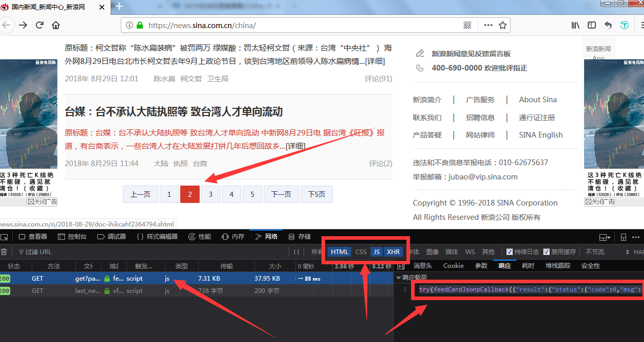This screenshot has height=342, width=644.
Task: Open page actions three-dot menu
Action: coord(488,25)
